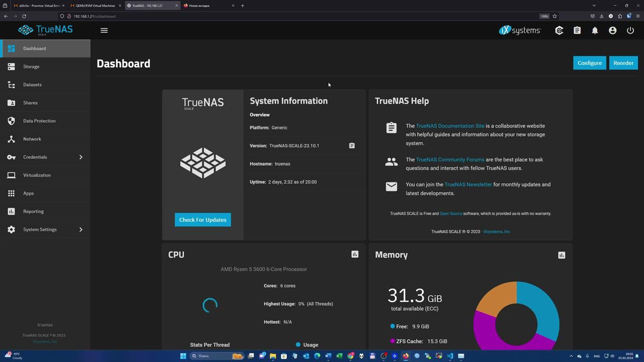Open the TrueNAS Documentation Site link
Image resolution: width=644 pixels, height=362 pixels.
tap(450, 126)
